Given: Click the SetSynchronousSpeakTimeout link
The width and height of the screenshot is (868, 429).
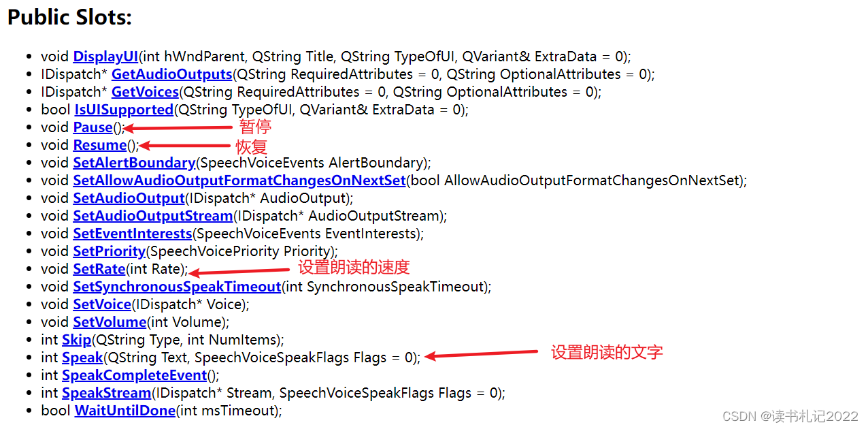Looking at the screenshot, I should tap(177, 286).
